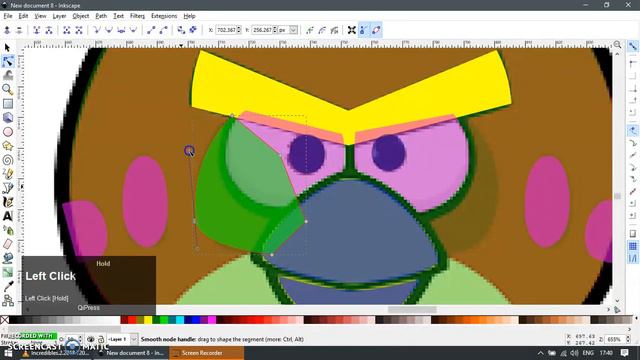Viewport: 640px width, 360px height.
Task: Open the Help menu
Action: [189, 16]
